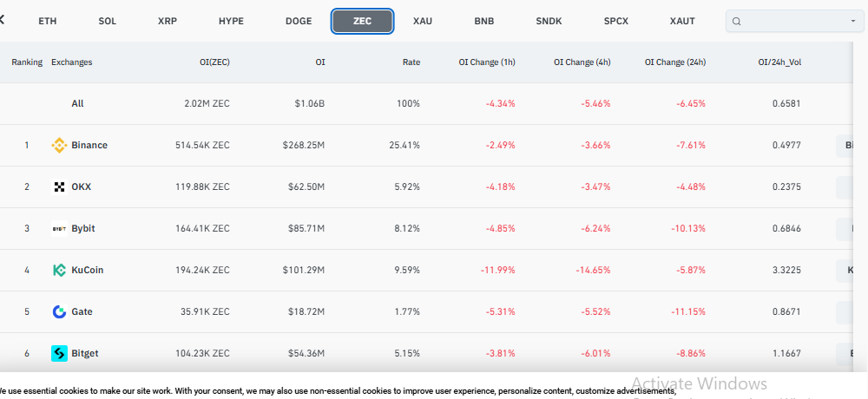Click the 25.41% rate cell

coord(404,145)
